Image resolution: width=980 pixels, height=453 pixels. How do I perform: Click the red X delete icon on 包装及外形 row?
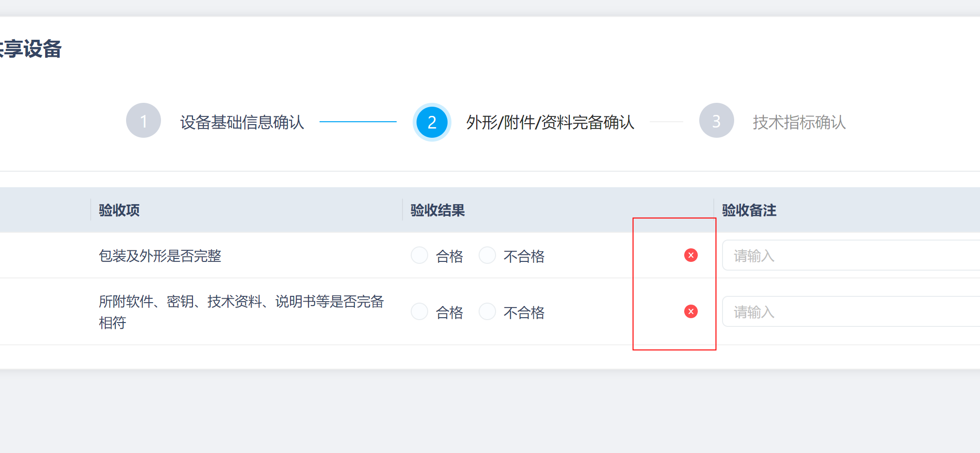tap(691, 255)
